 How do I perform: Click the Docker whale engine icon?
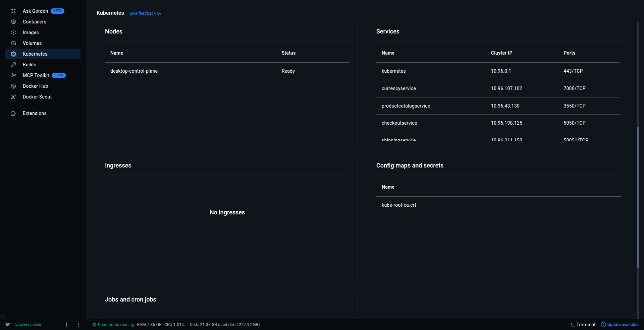coord(8,324)
